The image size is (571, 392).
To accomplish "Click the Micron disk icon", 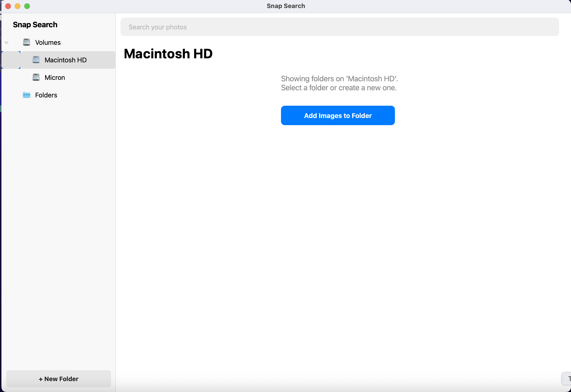I will [36, 77].
